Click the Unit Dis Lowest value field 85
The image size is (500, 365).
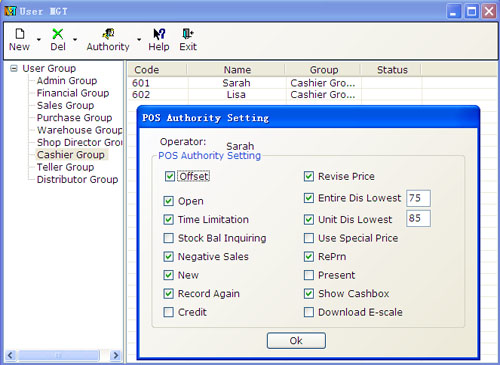click(418, 219)
